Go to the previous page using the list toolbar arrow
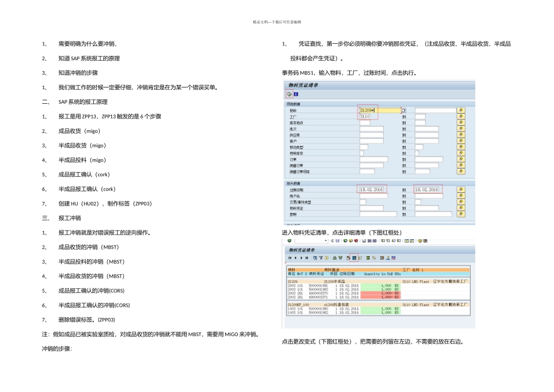 (x=296, y=258)
